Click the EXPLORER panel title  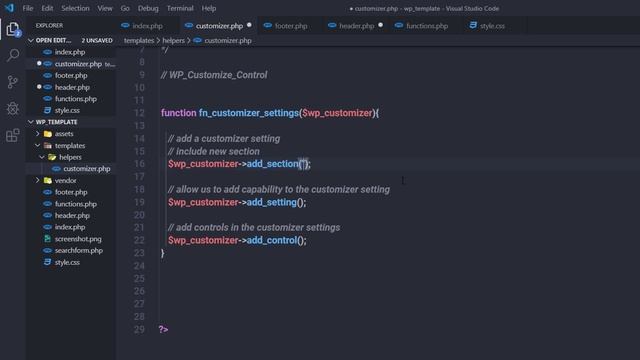tap(49, 25)
